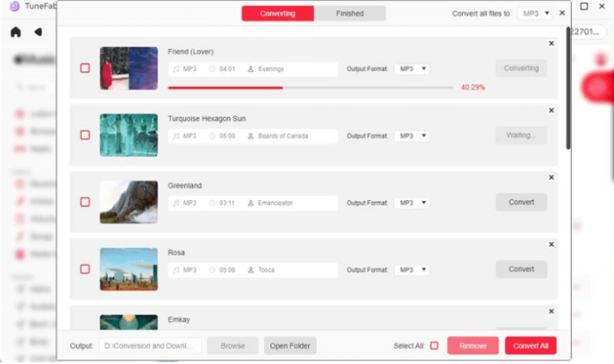The width and height of the screenshot is (614, 364).
Task: Tick the checkbox for Turquoise Hexagon Sun
Action: coord(85,135)
